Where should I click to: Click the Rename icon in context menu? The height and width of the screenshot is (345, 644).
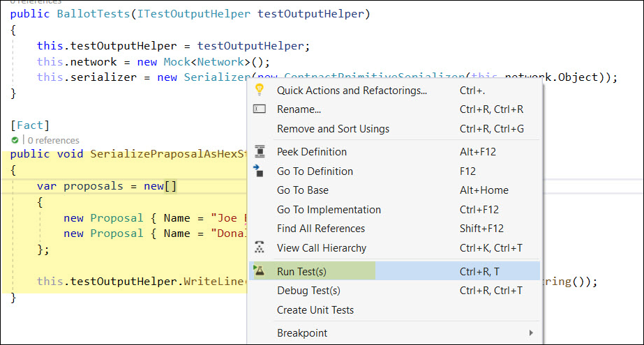[260, 109]
